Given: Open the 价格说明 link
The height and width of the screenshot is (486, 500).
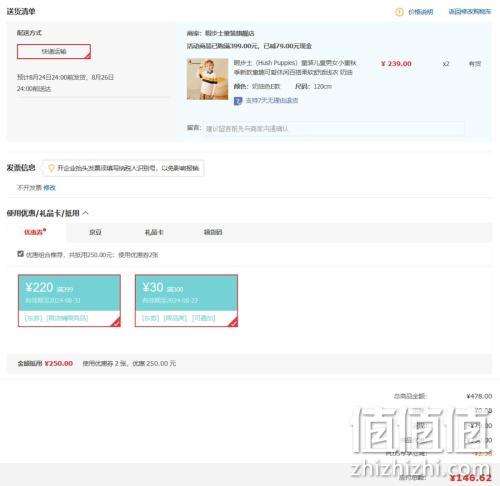Looking at the screenshot, I should (x=421, y=12).
